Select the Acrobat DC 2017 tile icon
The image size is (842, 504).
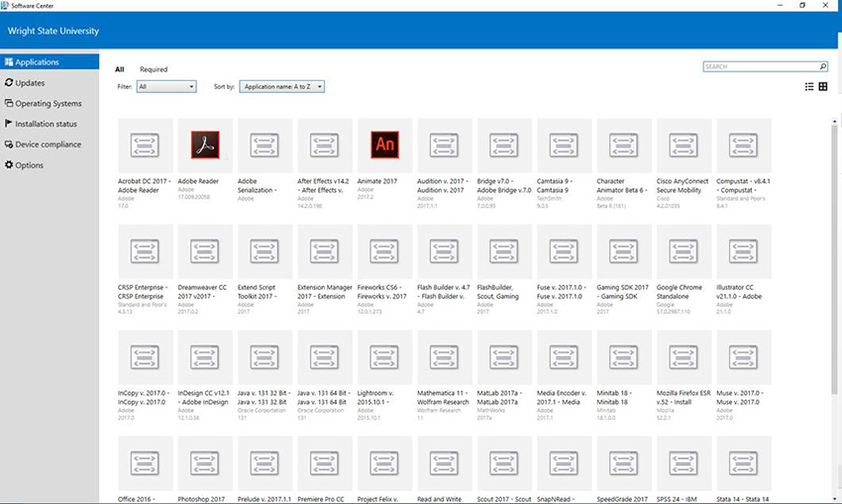click(145, 146)
